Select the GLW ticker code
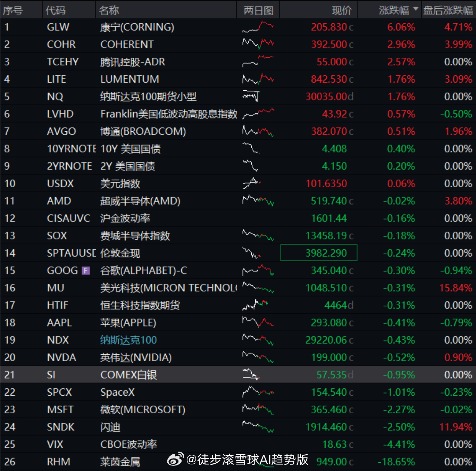Screen dimensions: 476x471 pos(58,27)
